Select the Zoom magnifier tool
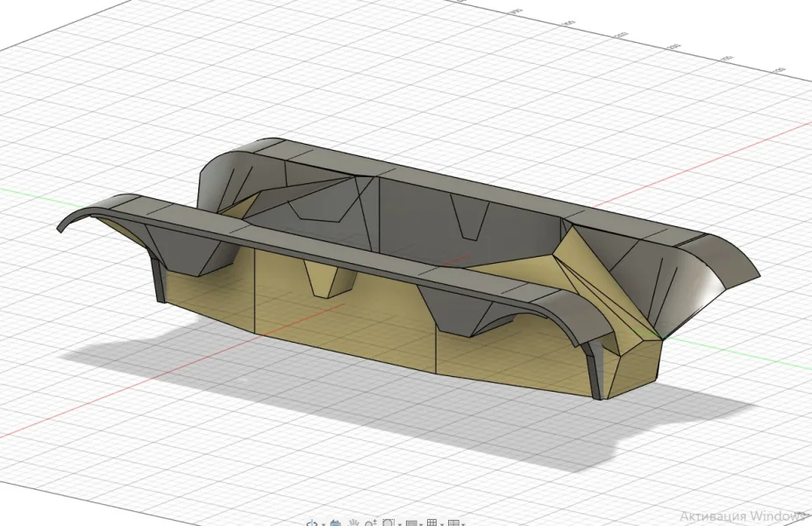Viewport: 812px width, 526px height. tap(370, 522)
